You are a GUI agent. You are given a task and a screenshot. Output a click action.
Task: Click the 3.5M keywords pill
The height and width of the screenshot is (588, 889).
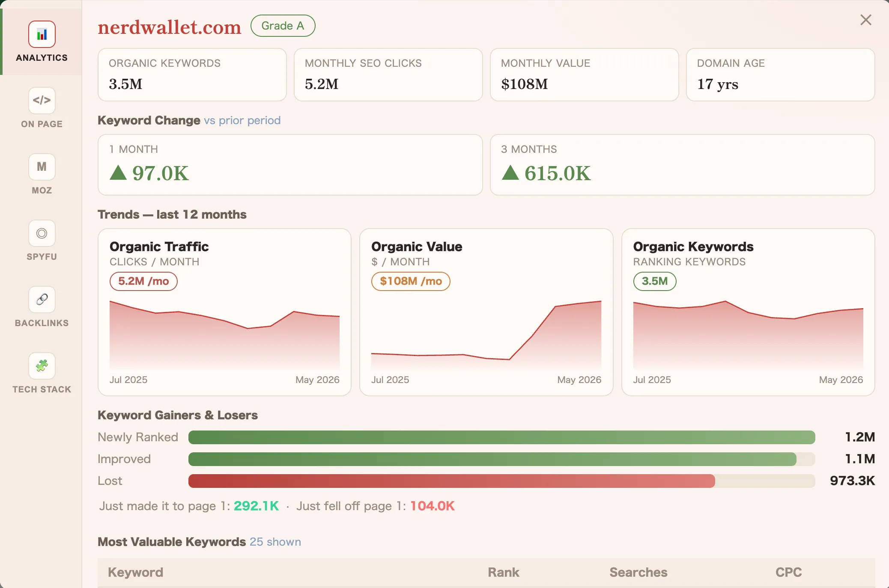pyautogui.click(x=655, y=281)
